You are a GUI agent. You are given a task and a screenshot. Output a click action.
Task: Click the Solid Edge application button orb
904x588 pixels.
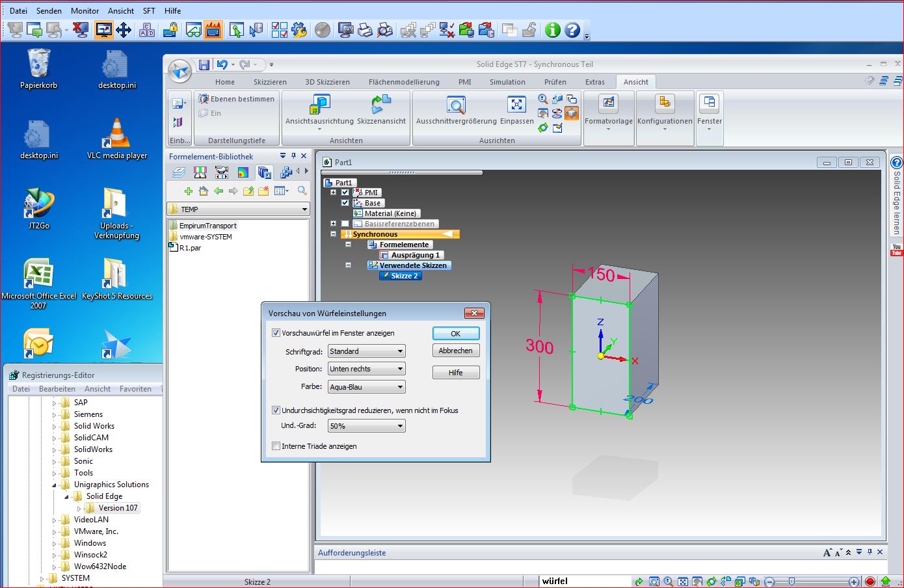pos(179,71)
